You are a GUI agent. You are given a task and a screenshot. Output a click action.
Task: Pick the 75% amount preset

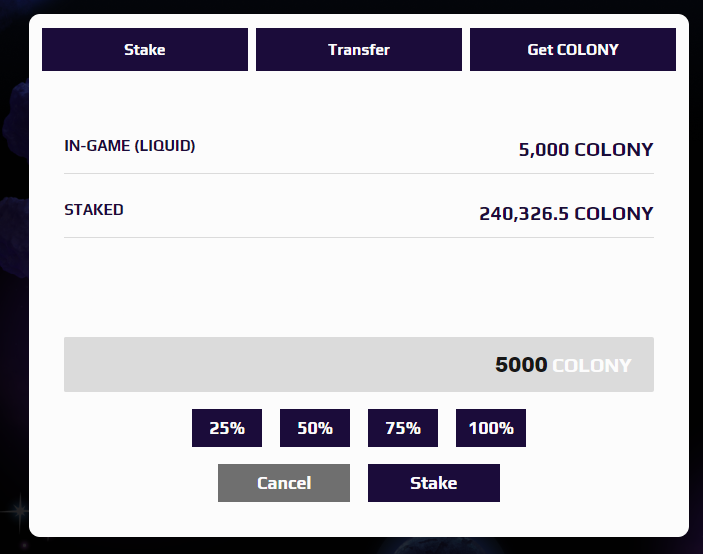[403, 428]
